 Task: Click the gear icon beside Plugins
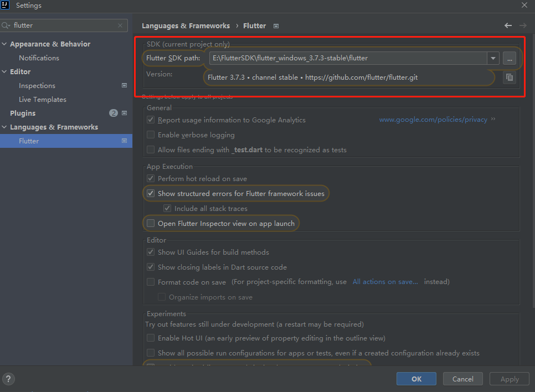(124, 113)
